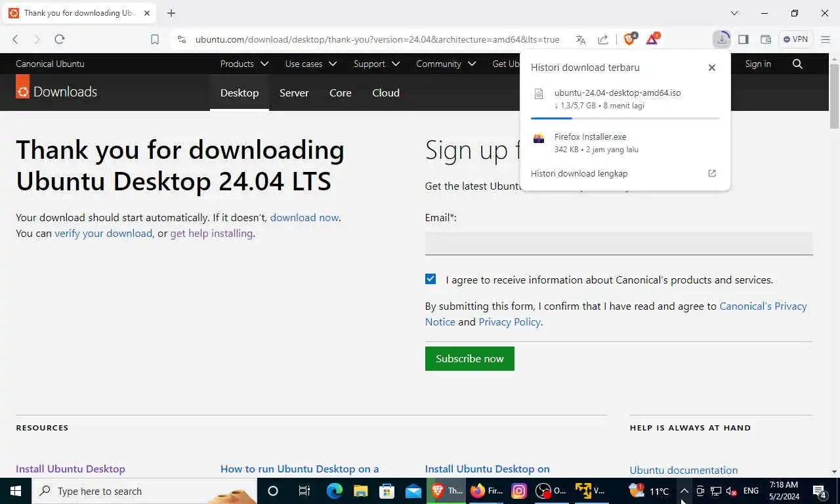This screenshot has height=504, width=840.
Task: Switch to Firefox taskbar window
Action: coord(486,491)
